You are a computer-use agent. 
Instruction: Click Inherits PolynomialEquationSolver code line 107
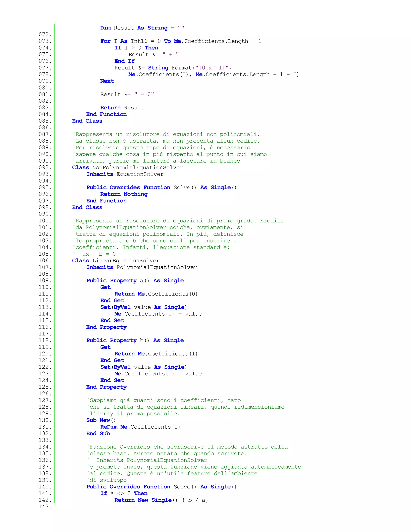(141, 267)
